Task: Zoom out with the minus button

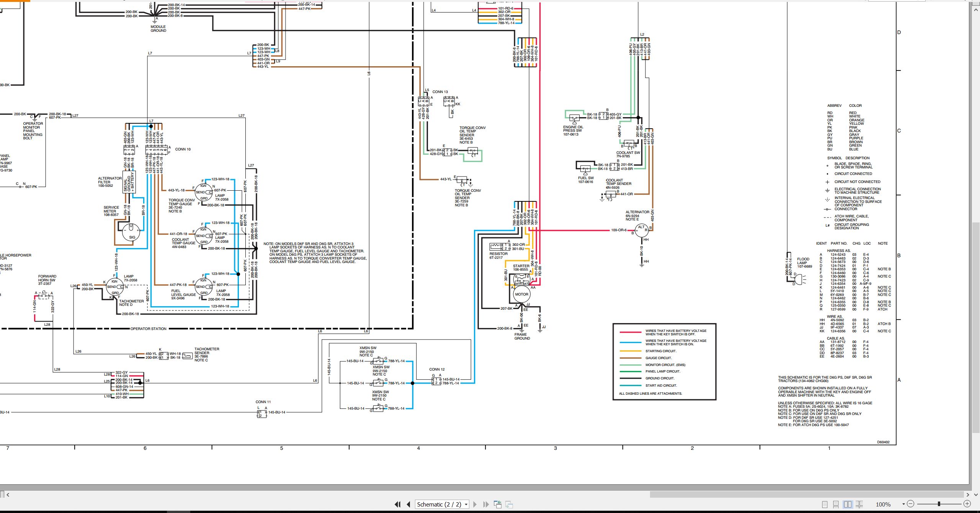Action: point(911,504)
